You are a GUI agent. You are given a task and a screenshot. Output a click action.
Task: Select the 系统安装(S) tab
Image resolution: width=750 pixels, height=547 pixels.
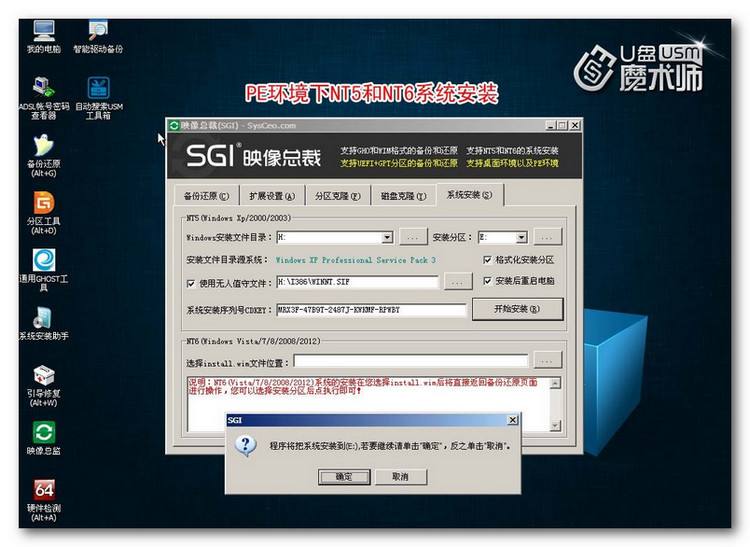(x=469, y=195)
